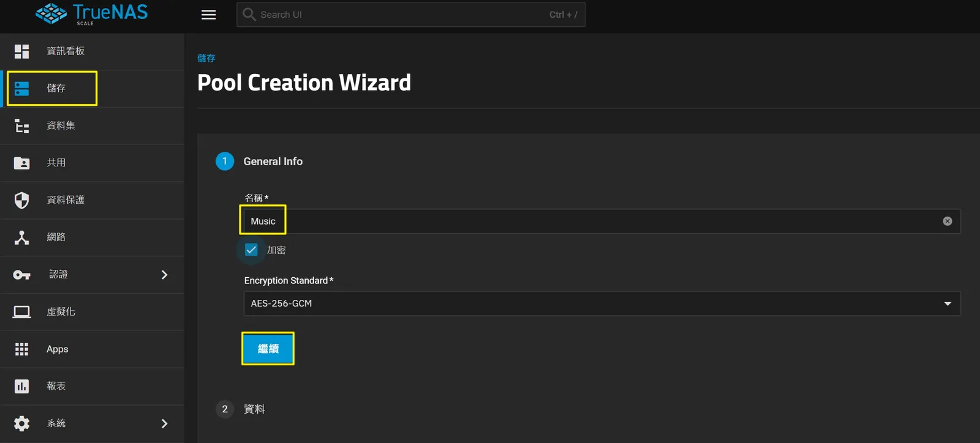This screenshot has height=443, width=980.
Task: Click the Pool Creation Wizard heading
Action: pyautogui.click(x=304, y=83)
